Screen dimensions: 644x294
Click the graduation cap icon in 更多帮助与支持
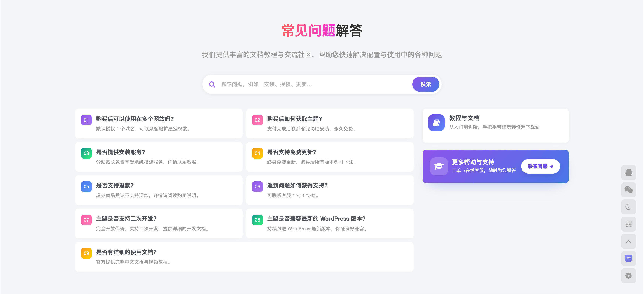[x=439, y=166]
